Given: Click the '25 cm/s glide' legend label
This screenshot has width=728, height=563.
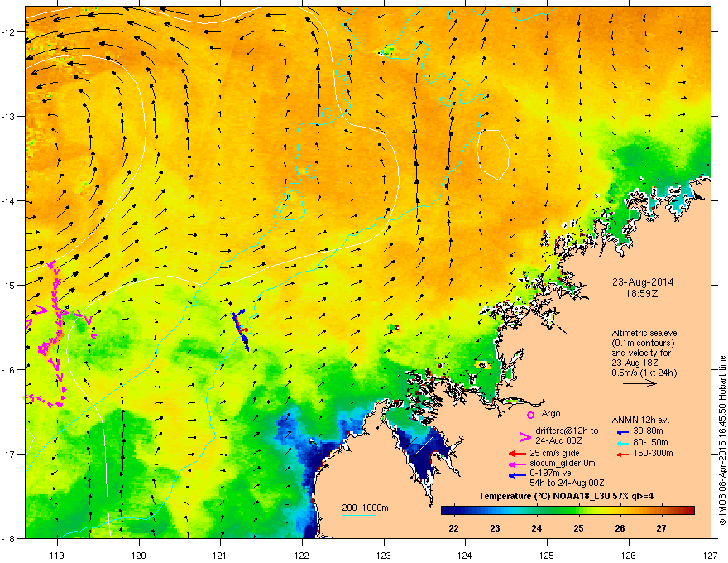Looking at the screenshot, I should (554, 453).
